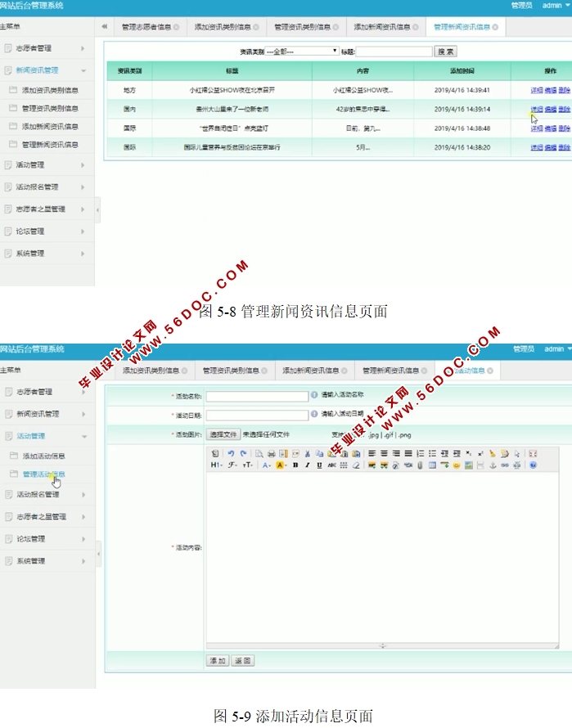This screenshot has width=572, height=728.
Task: Focus the 标题 search input field
Action: tap(394, 52)
